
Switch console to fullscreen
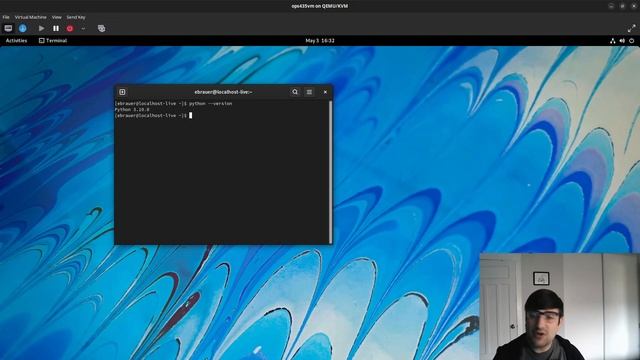point(631,28)
